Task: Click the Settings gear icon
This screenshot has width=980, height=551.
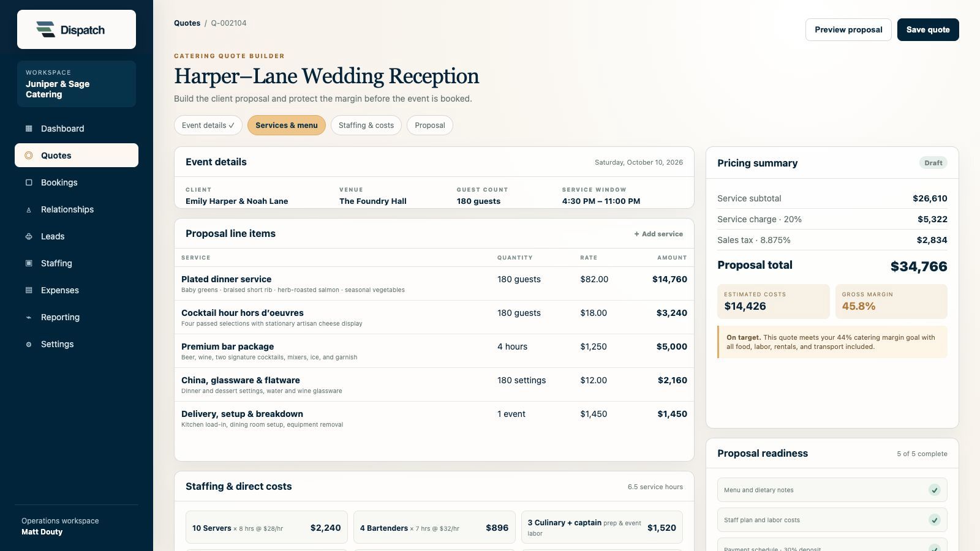Action: coord(29,344)
